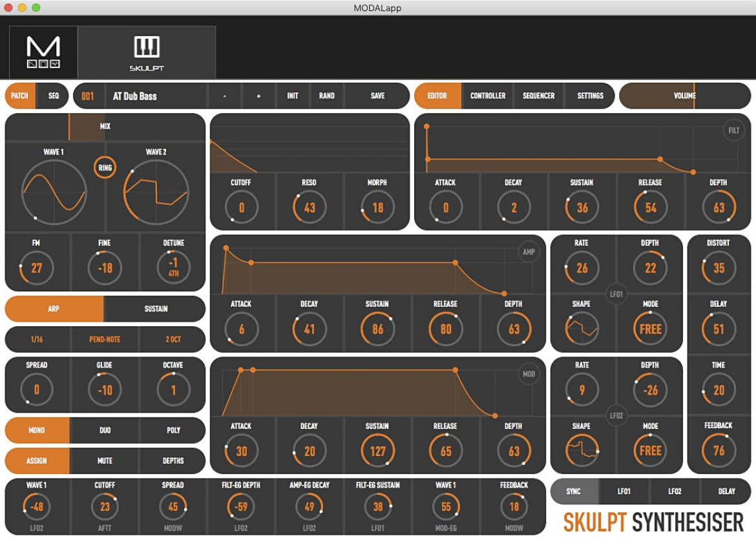The height and width of the screenshot is (540, 756).
Task: Open the PEND-NOTE arp mode selector
Action: click(x=105, y=339)
